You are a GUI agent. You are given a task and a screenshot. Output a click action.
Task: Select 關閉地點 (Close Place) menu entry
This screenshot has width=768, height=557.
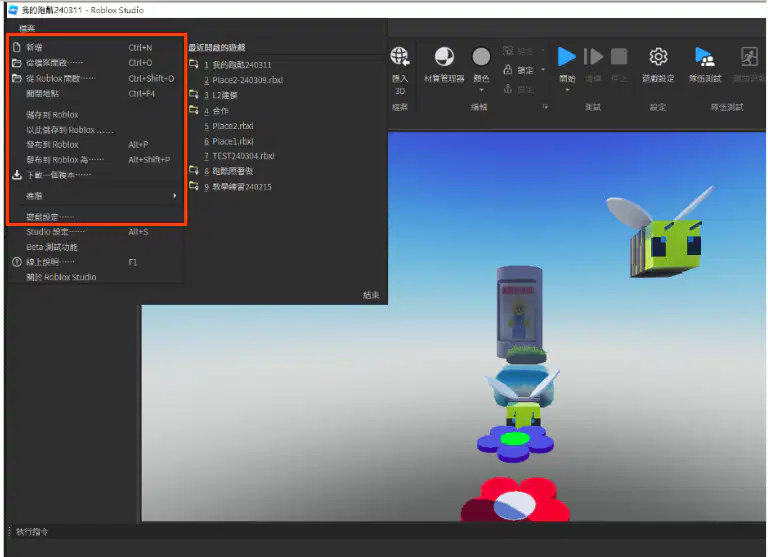(x=96, y=93)
